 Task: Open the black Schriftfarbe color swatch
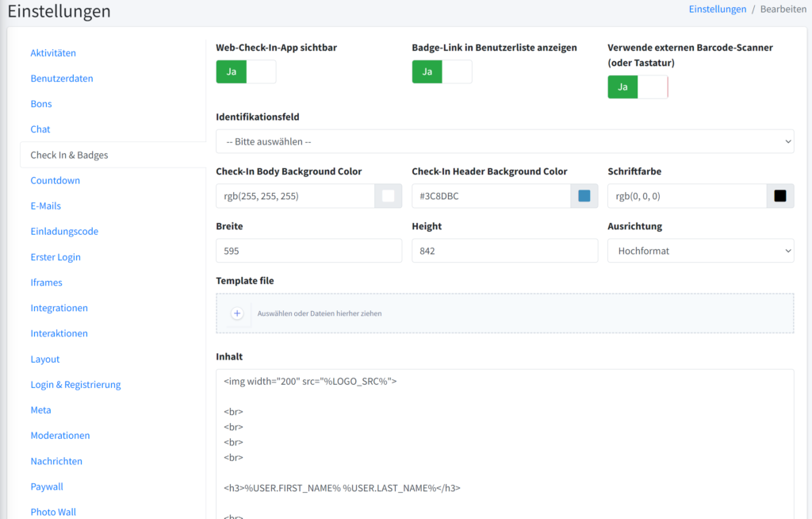[x=780, y=196]
